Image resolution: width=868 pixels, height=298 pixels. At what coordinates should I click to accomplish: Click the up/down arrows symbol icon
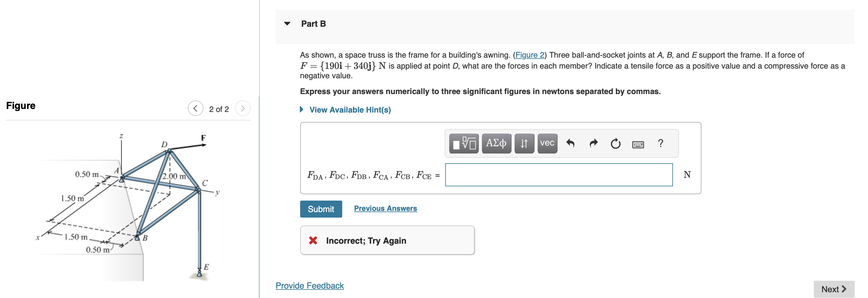[524, 144]
